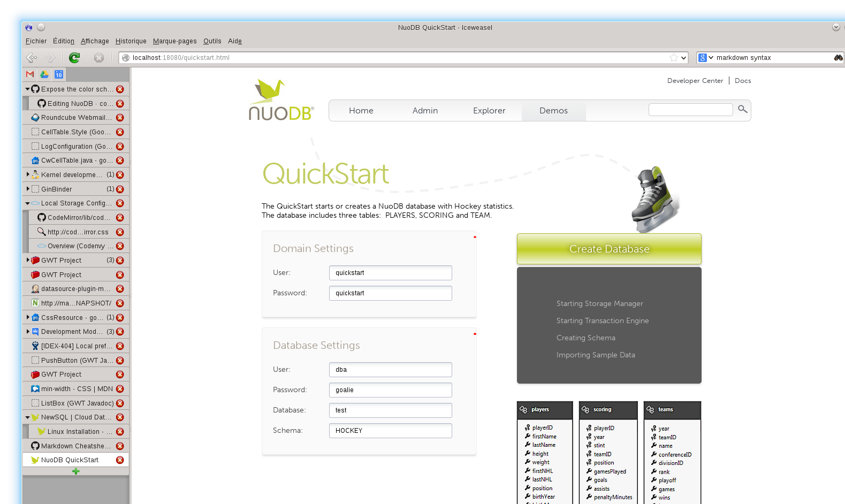This screenshot has height=504, width=845.
Task: Switch to 'PushButton (GWT Ja...' tab
Action: [x=75, y=361]
